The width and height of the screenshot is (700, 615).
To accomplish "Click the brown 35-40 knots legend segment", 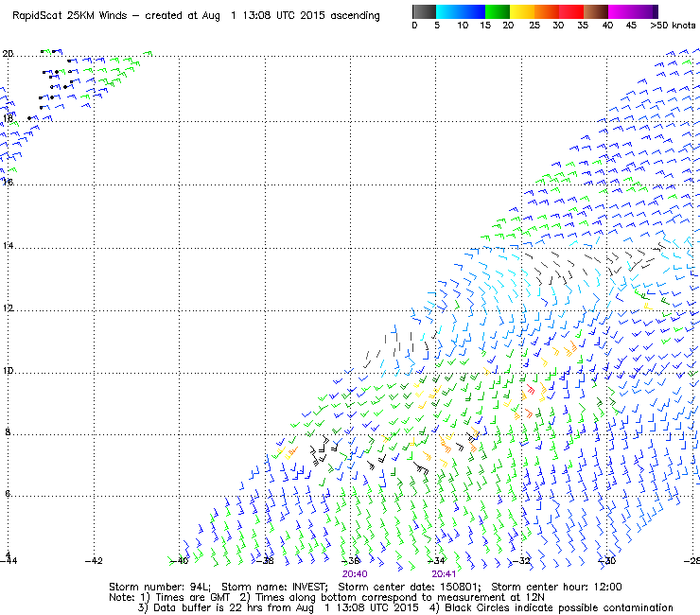I will pos(596,11).
